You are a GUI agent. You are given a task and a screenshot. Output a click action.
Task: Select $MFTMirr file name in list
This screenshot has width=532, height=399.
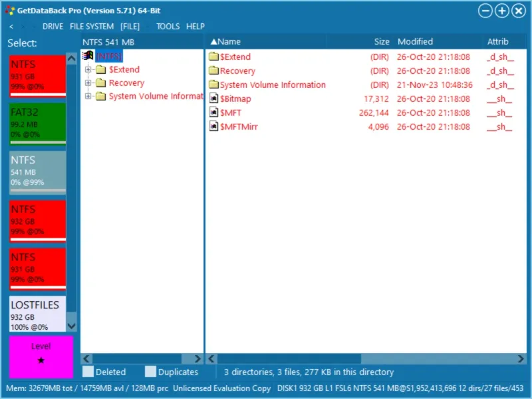(x=239, y=127)
